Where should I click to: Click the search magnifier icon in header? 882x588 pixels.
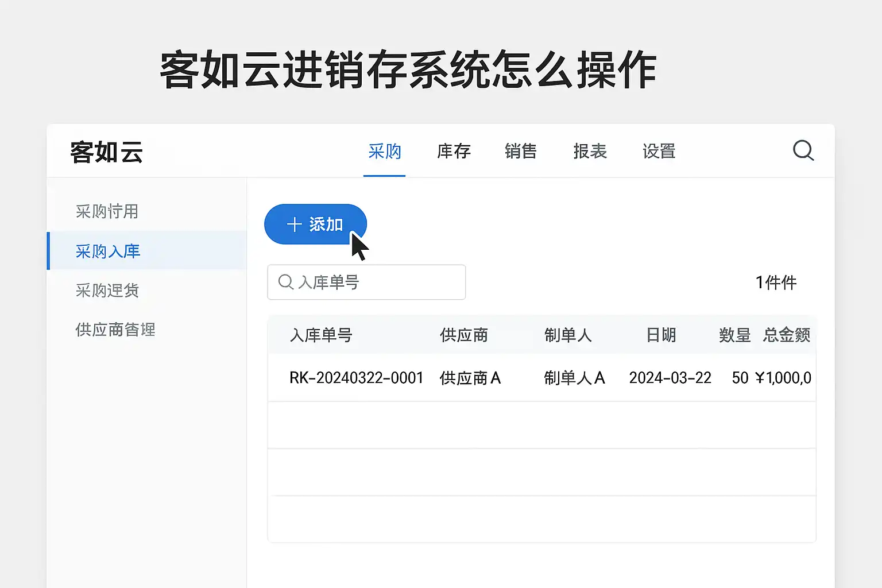coord(803,151)
